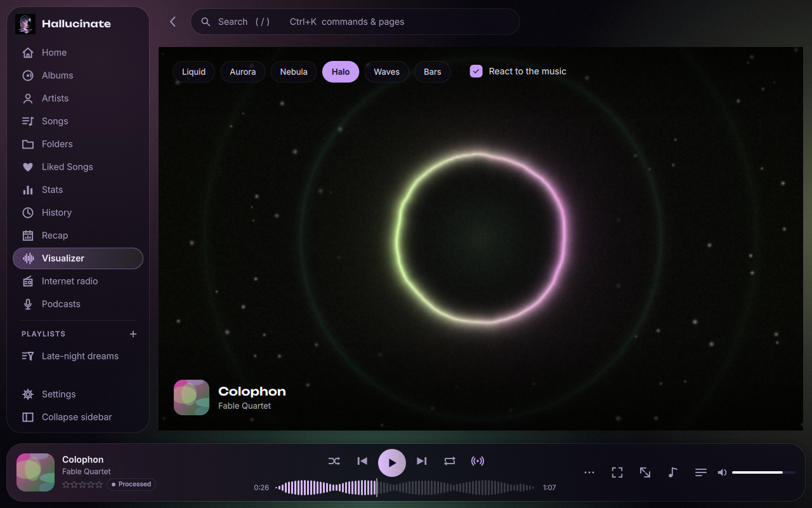Open Folders in the sidebar
812x508 pixels.
click(x=78, y=144)
